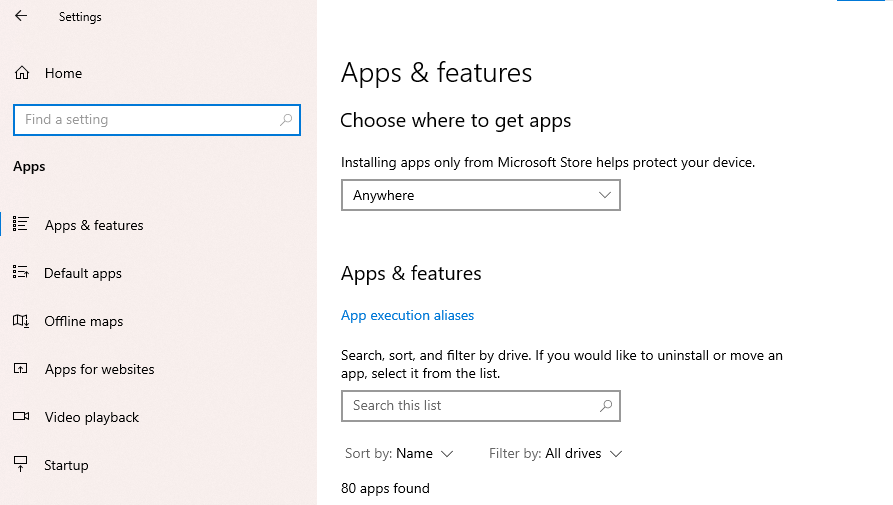The width and height of the screenshot is (893, 505).
Task: Expand the Sort by Name dropdown
Action: point(399,454)
